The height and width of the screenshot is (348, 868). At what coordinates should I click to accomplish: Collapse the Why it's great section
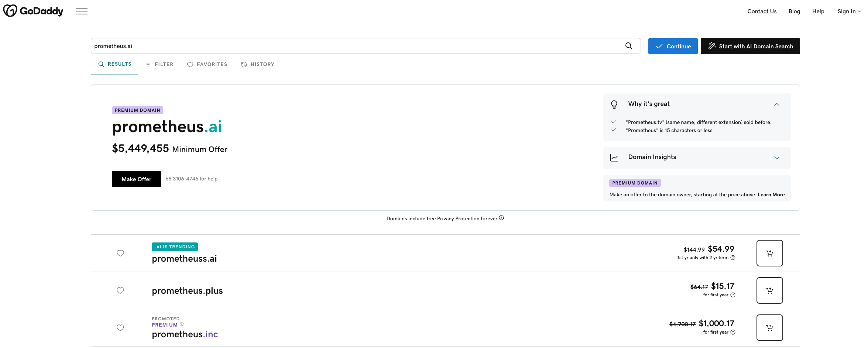click(x=777, y=104)
